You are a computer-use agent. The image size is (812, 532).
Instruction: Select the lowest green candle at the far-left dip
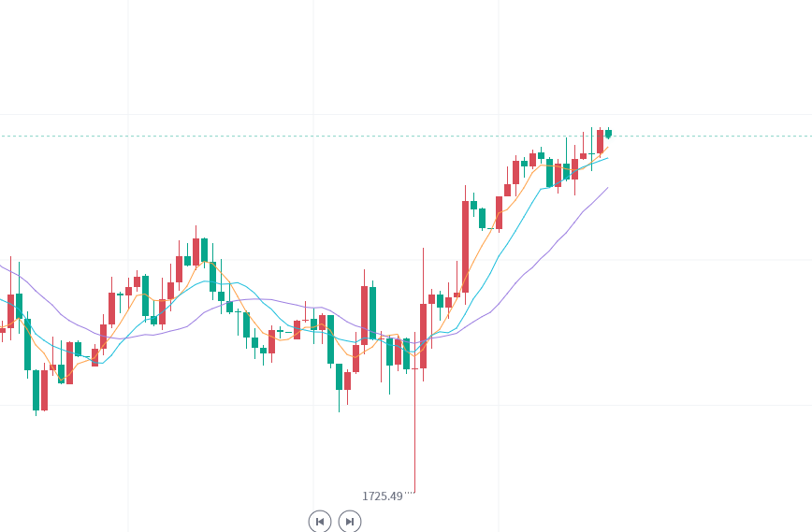pyautogui.click(x=36, y=390)
